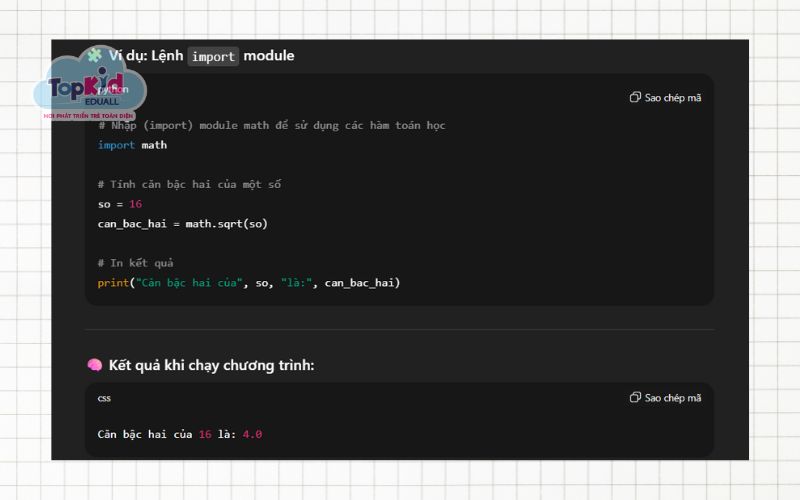The image size is (800, 500).
Task: Click the pink "4.0" result value
Action: pos(252,434)
